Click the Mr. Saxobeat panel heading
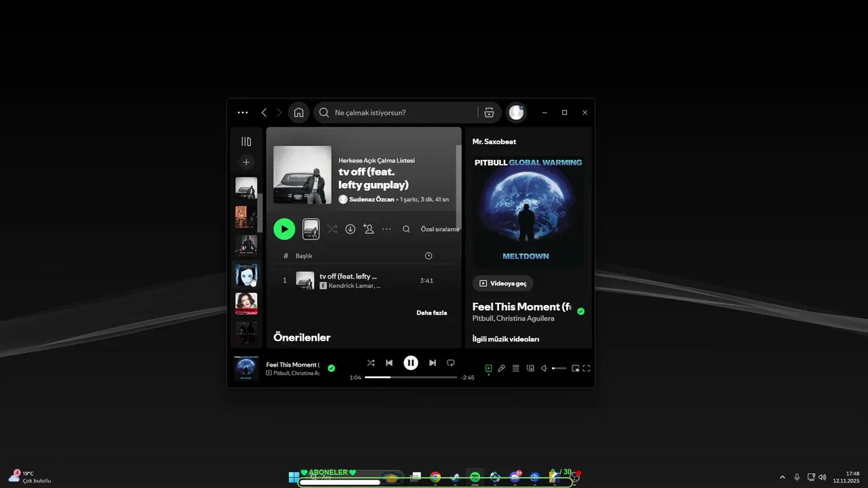The image size is (868, 488). click(494, 142)
